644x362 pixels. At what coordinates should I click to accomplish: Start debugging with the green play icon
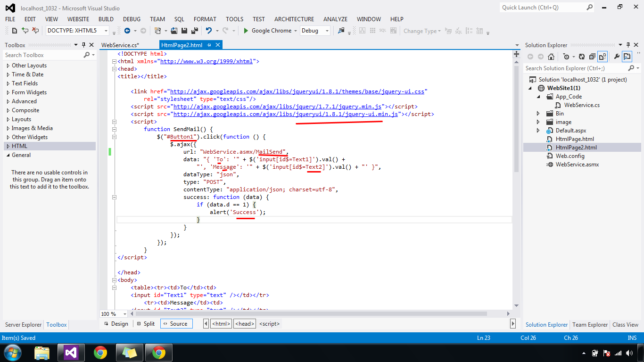pyautogui.click(x=246, y=31)
